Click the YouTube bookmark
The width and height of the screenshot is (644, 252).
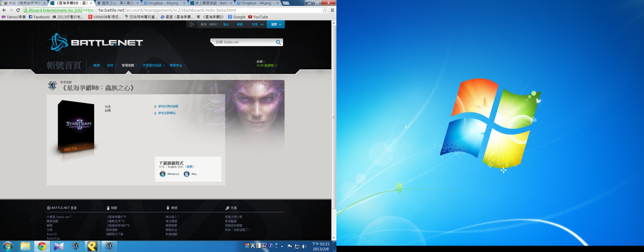(258, 17)
